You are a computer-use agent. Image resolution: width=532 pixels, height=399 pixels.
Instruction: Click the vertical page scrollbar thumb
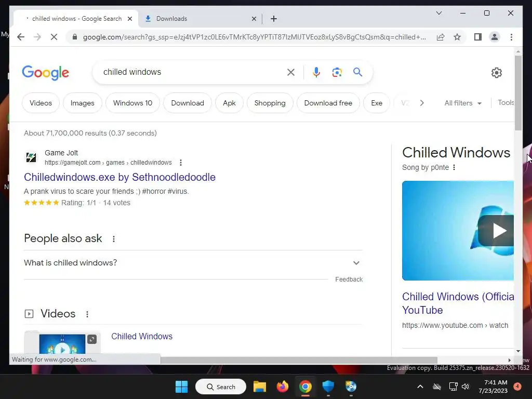pos(518,92)
